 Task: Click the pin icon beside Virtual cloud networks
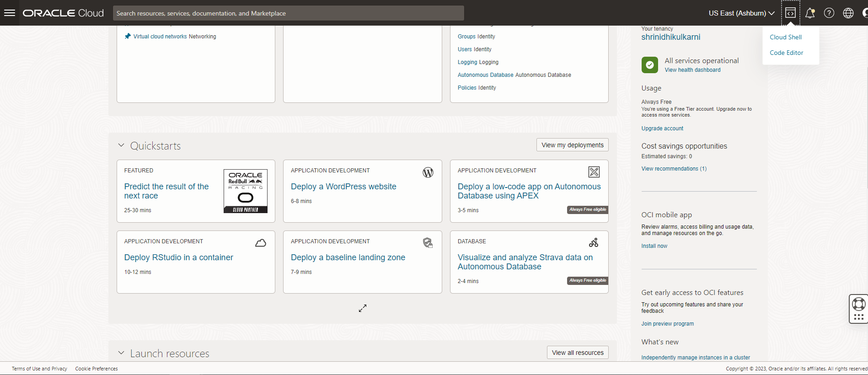point(128,37)
